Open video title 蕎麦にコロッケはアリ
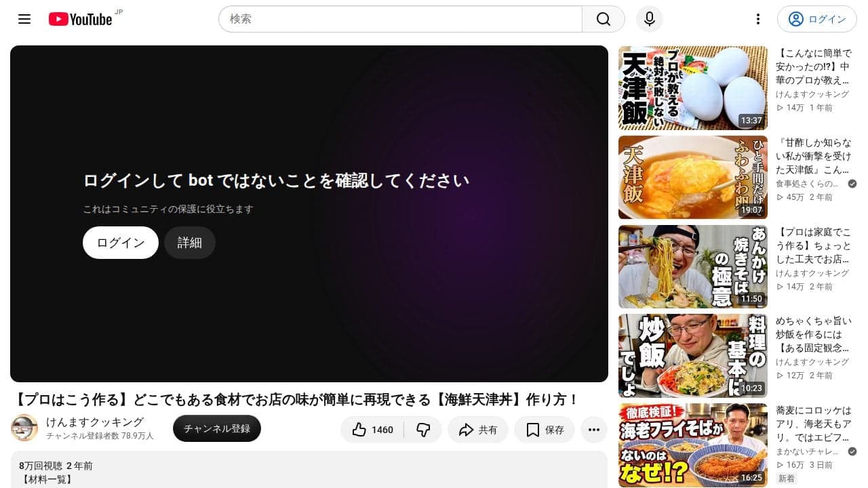Image resolution: width=868 pixels, height=488 pixels. tap(813, 424)
